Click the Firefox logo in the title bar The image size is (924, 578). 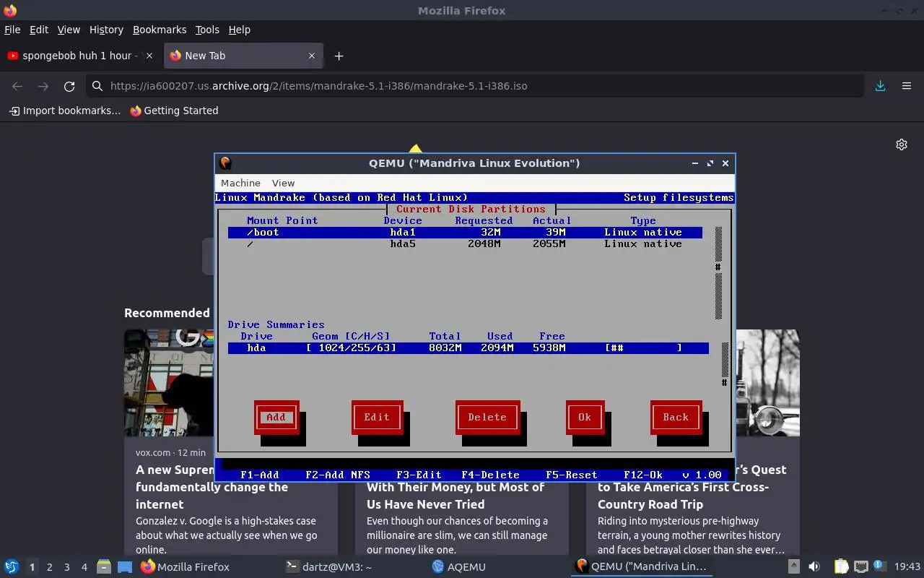10,10
